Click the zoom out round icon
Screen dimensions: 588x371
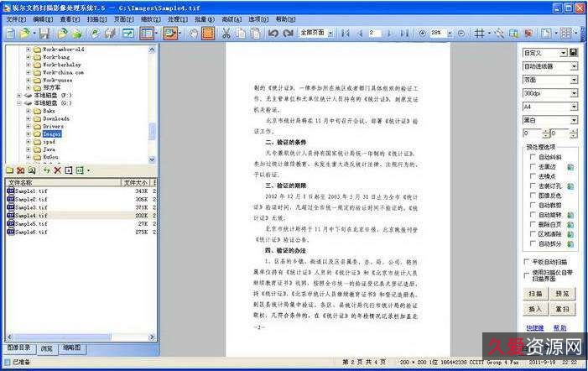click(461, 34)
